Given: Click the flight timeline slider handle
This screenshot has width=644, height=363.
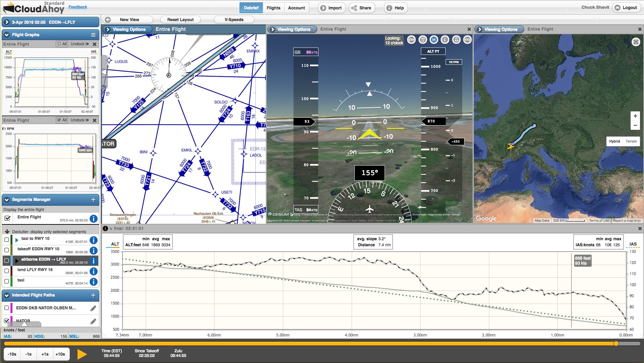Looking at the screenshot, I should tap(616, 344).
